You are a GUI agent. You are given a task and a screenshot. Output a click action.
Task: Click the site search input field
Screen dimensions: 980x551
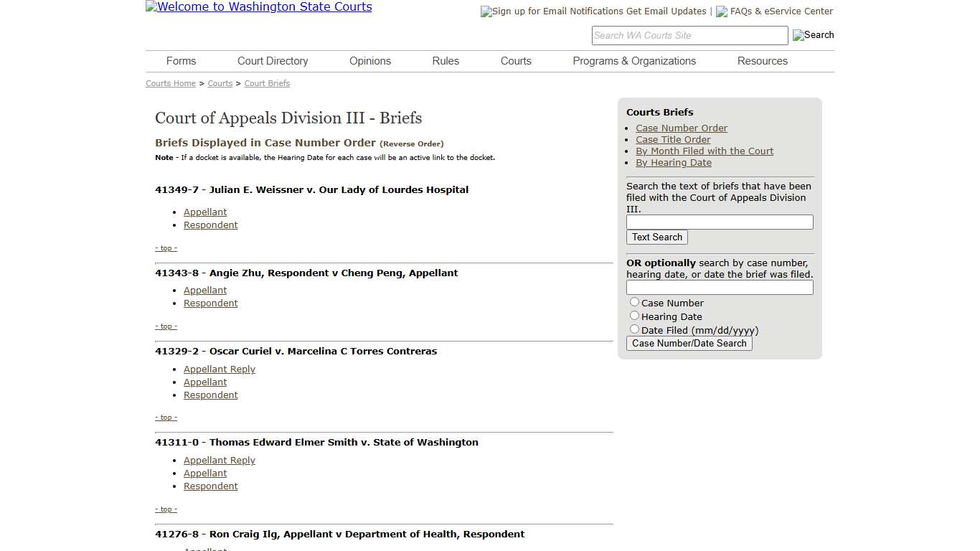689,34
